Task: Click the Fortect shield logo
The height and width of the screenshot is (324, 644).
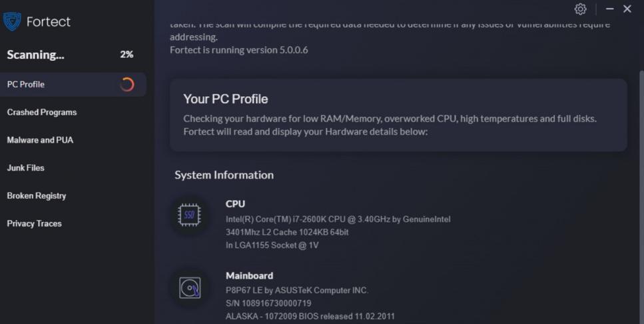Action: 11,21
